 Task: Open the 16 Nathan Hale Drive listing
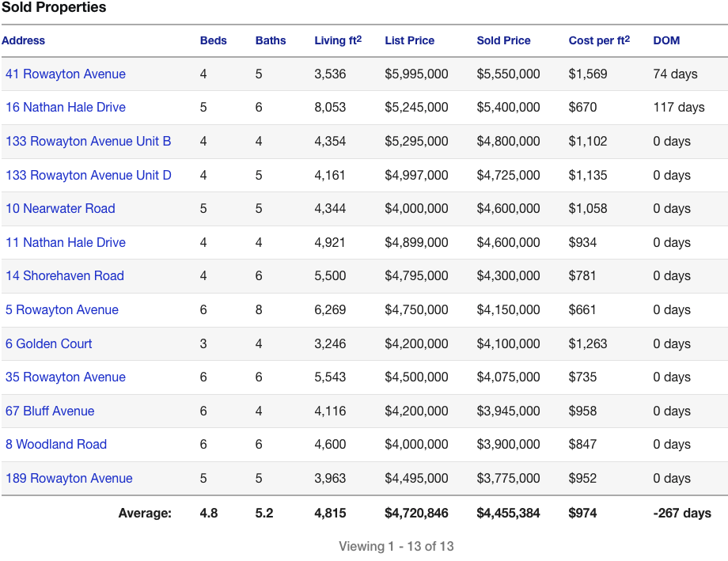coord(66,107)
